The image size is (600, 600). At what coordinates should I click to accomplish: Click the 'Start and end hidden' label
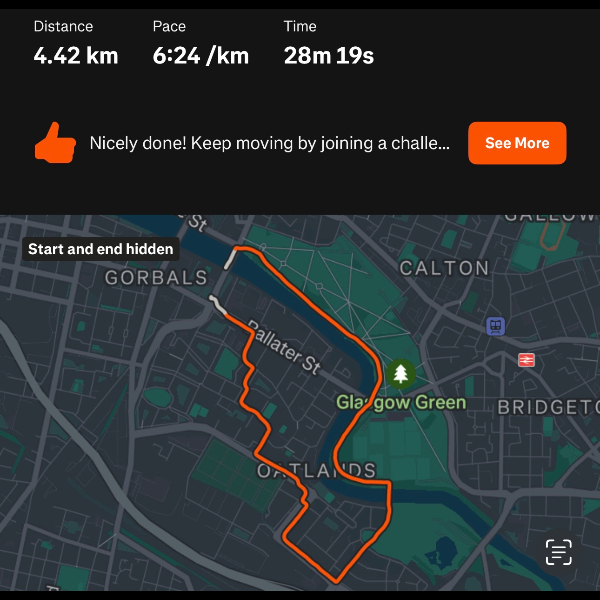point(100,249)
